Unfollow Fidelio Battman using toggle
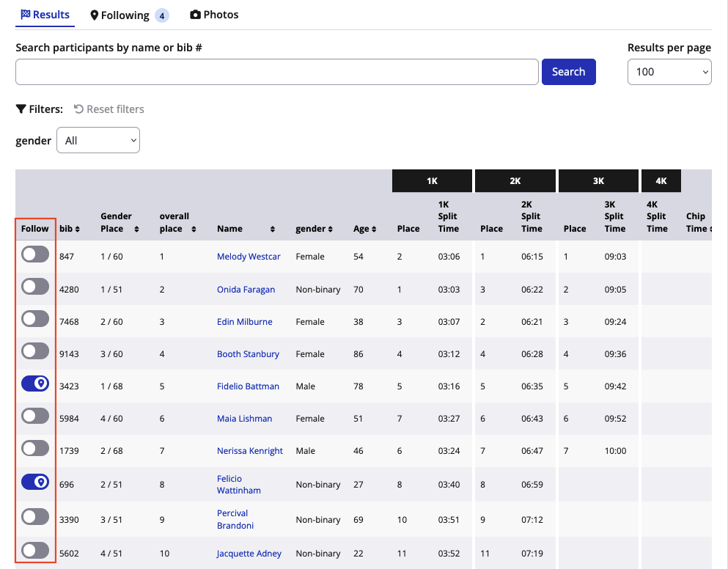 pos(35,383)
